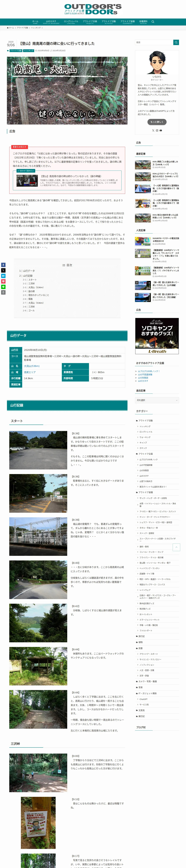Open recent post 034.山でのリーダーシップと協力の大切さ

point(157,176)
